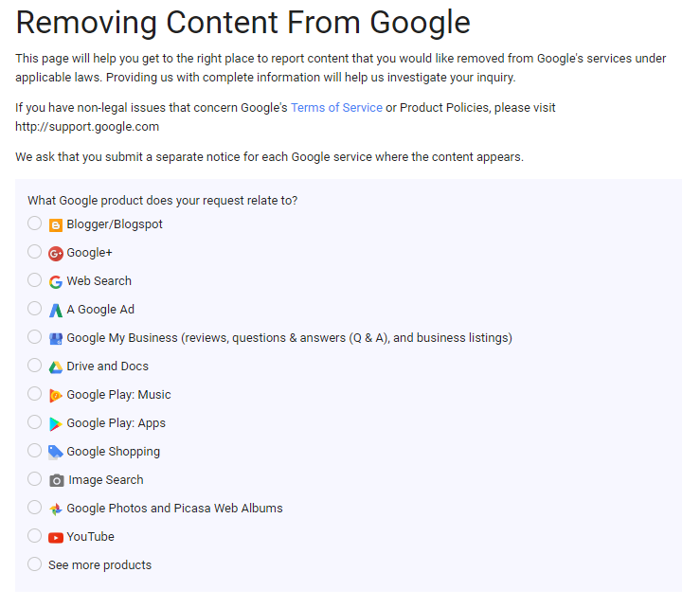
Task: Click the 'Google Photos and Picasa Web Albums' label
Action: 174,509
